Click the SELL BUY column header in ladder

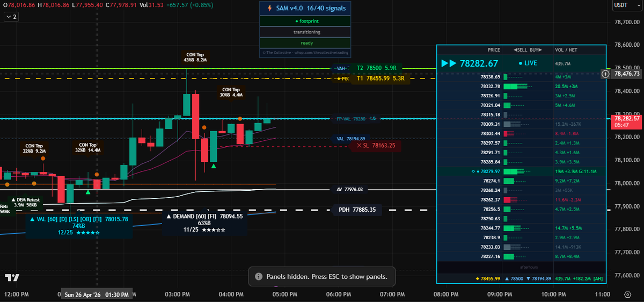coord(528,50)
